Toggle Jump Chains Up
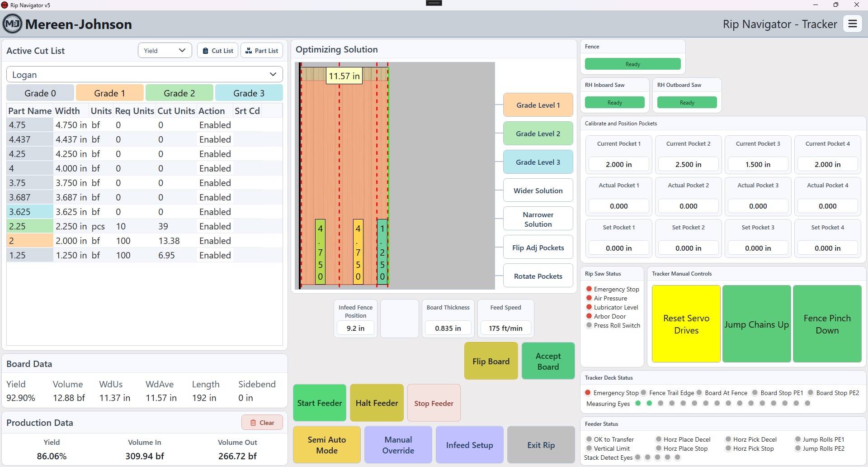The width and height of the screenshot is (868, 467). (x=757, y=324)
